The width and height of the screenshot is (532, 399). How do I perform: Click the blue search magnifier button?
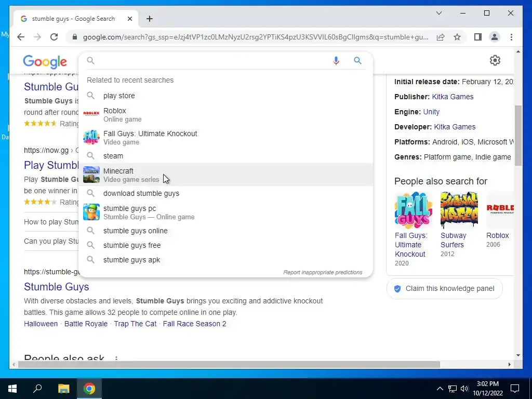[357, 61]
